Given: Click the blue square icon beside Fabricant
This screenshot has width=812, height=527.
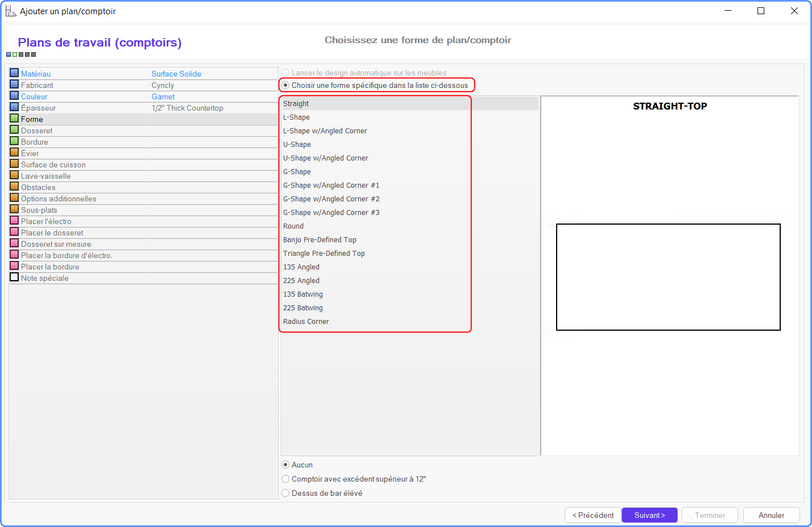Looking at the screenshot, I should pyautogui.click(x=14, y=85).
